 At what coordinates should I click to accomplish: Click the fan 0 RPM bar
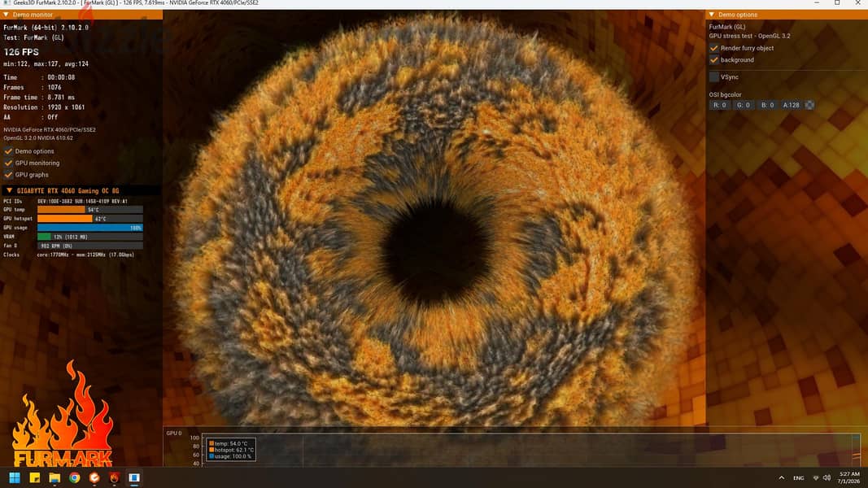pyautogui.click(x=90, y=245)
